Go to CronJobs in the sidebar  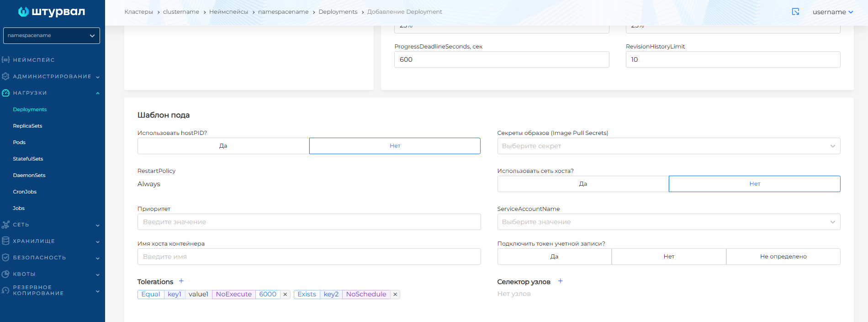point(25,192)
